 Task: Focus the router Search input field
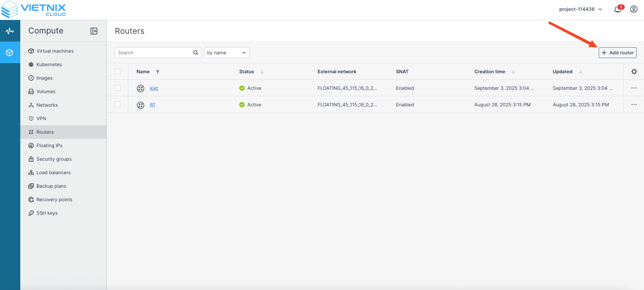coord(154,53)
